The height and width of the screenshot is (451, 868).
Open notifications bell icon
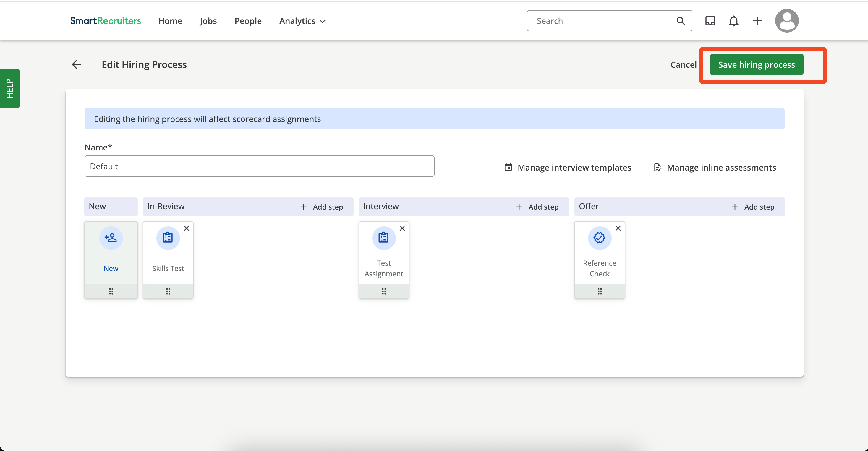(733, 21)
